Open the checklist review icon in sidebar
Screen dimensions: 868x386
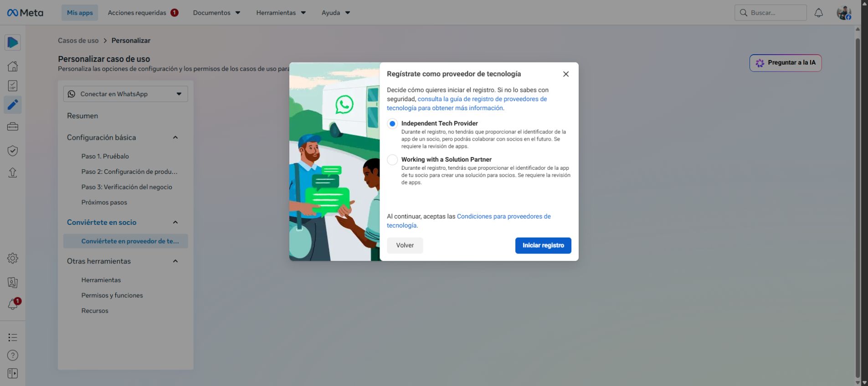pos(13,86)
